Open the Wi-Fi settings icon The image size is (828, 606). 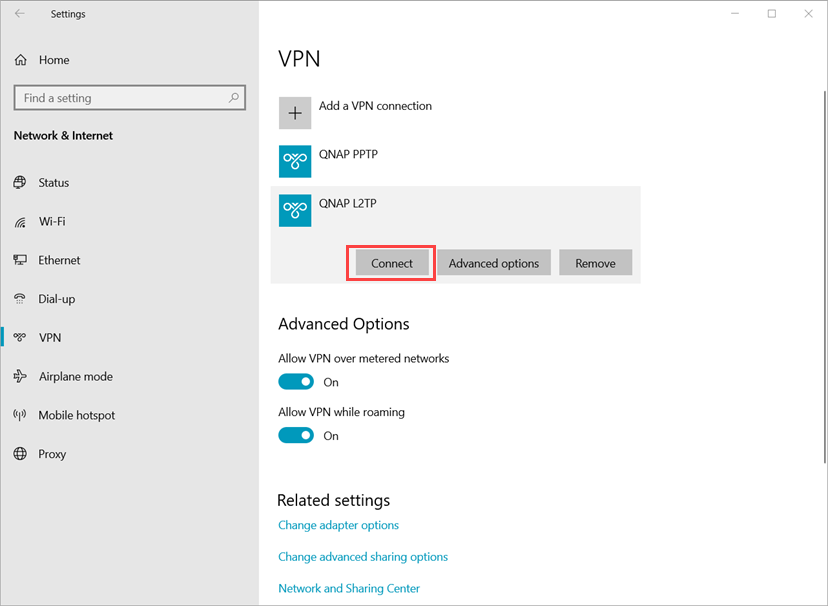[x=20, y=222]
